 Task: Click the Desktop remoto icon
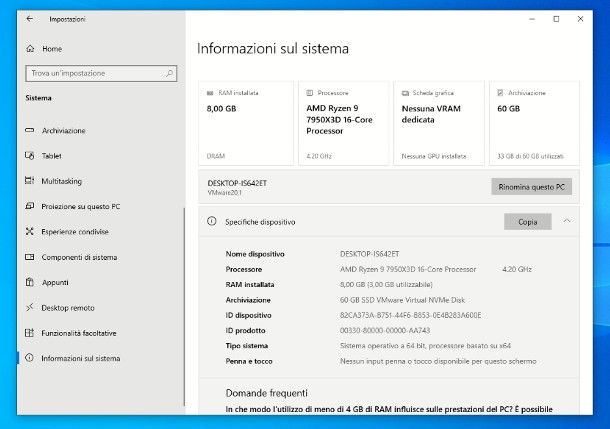coord(30,308)
